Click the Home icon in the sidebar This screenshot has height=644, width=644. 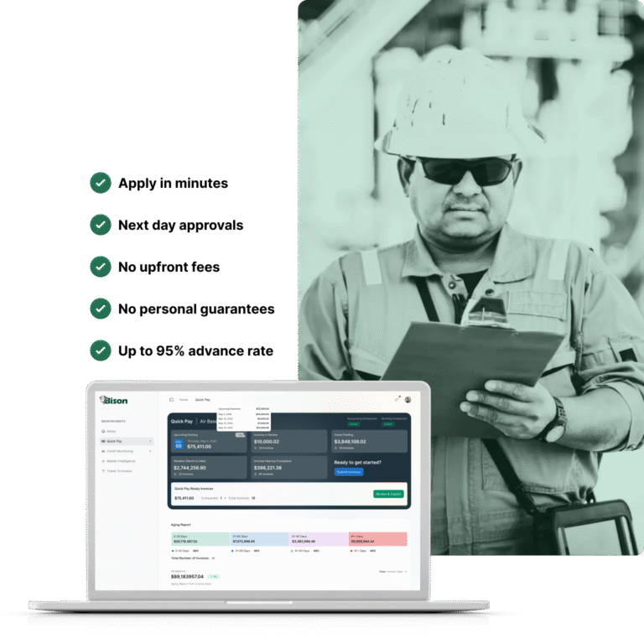tap(103, 431)
